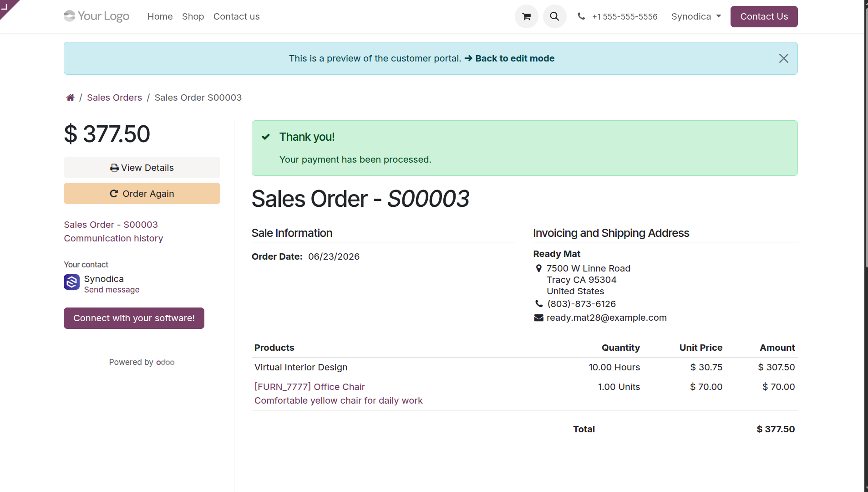Open the Contact us menu item
The width and height of the screenshot is (868, 492).
pos(237,16)
